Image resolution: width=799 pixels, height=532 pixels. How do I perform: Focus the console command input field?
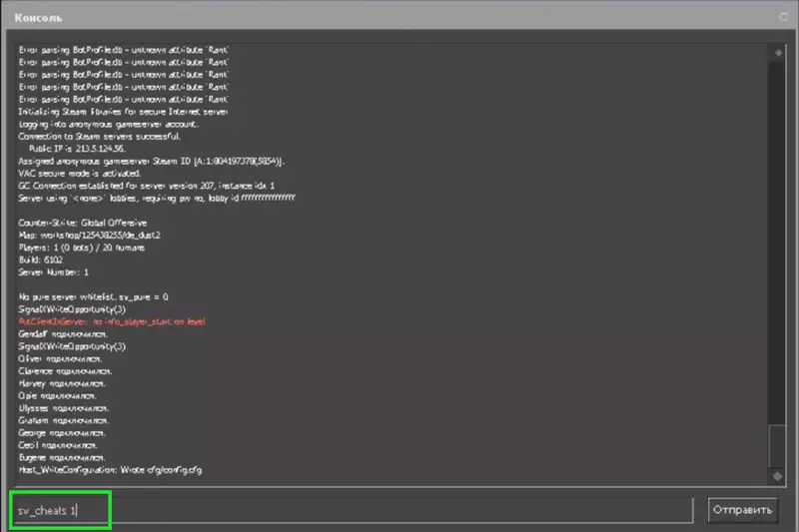pyautogui.click(x=354, y=510)
